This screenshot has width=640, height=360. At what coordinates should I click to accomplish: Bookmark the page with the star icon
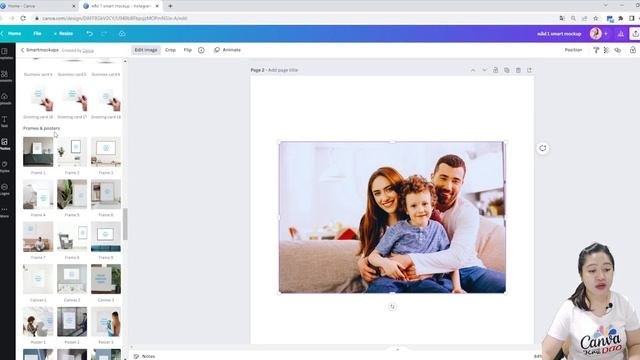point(596,18)
